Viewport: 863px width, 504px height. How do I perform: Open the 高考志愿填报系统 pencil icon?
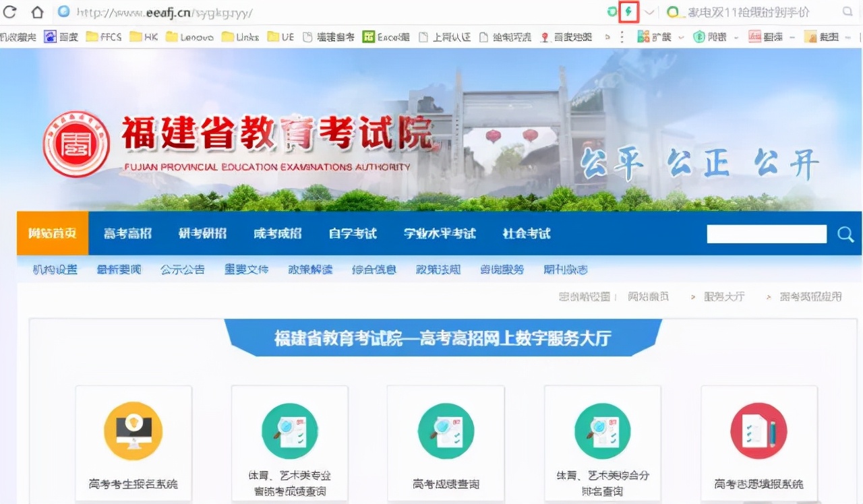[x=759, y=431]
